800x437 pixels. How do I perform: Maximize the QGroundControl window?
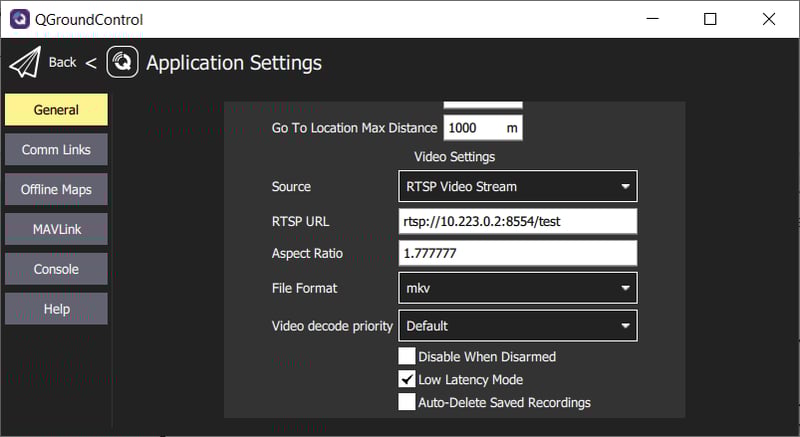pyautogui.click(x=710, y=19)
